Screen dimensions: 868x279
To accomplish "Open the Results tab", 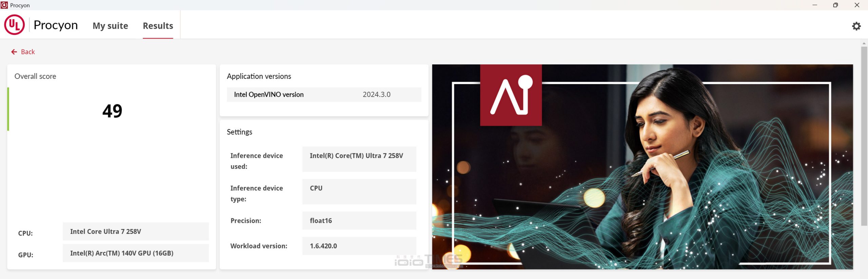I will [158, 26].
